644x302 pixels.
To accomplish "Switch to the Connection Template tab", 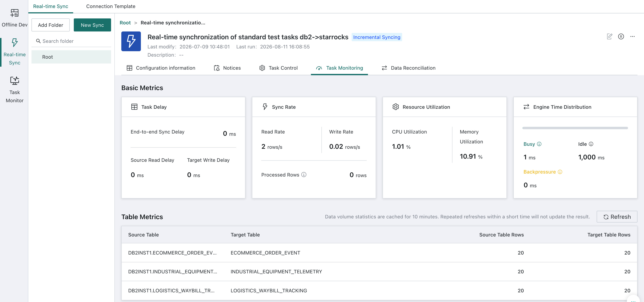I will click(111, 6).
